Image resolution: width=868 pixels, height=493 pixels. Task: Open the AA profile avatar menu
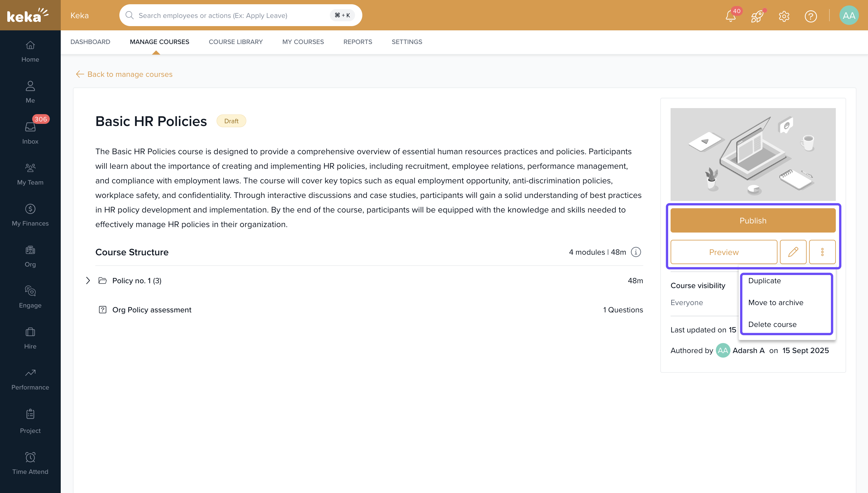[848, 15]
